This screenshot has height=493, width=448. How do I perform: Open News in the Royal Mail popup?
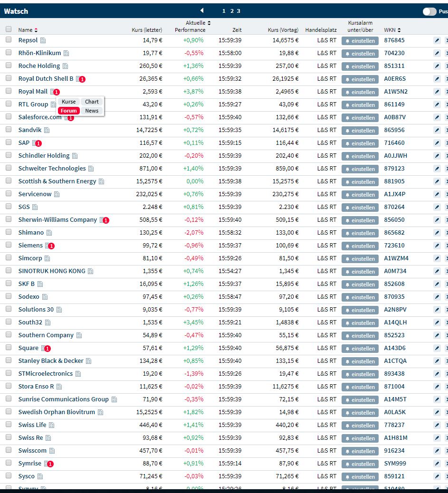point(92,111)
